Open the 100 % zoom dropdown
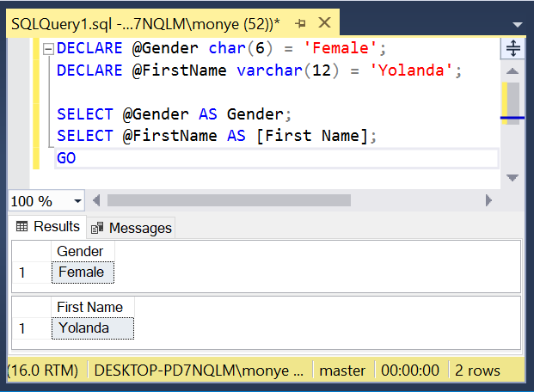 tap(78, 201)
